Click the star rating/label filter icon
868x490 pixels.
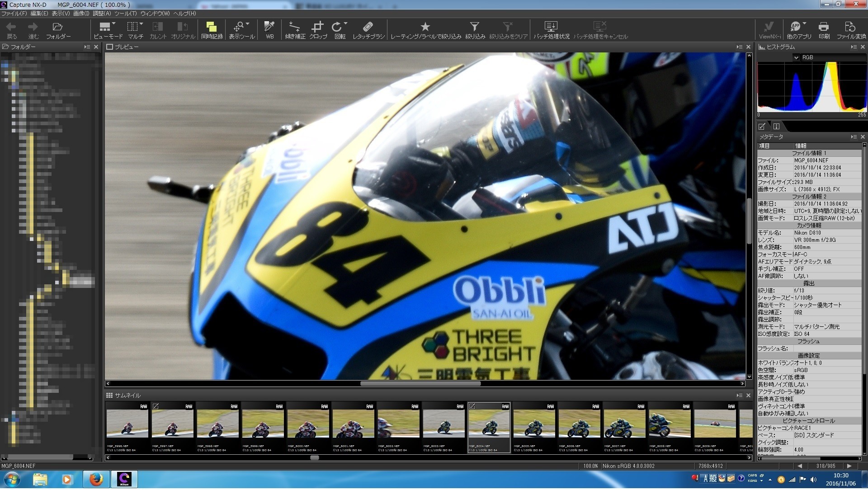pyautogui.click(x=425, y=27)
